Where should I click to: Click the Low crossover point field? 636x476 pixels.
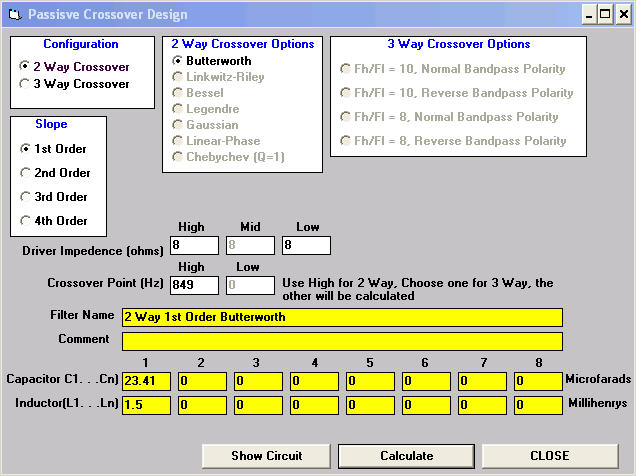pyautogui.click(x=250, y=285)
